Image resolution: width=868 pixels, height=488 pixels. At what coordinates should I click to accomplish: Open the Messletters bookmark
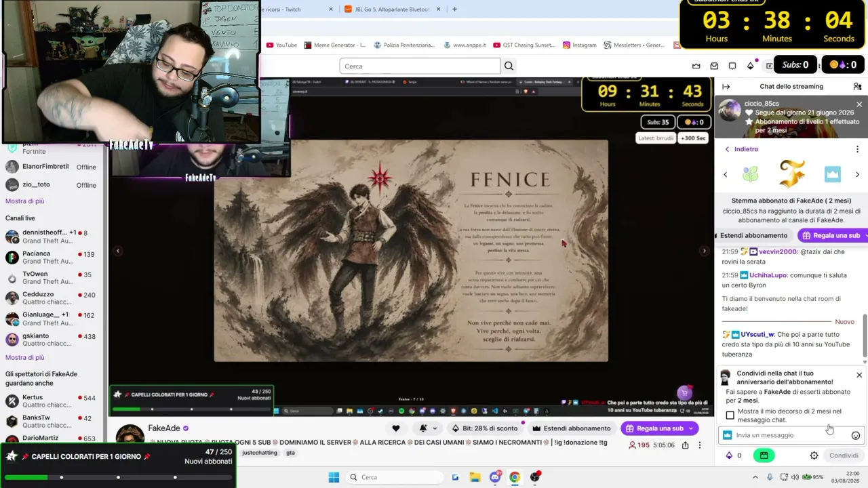(635, 45)
